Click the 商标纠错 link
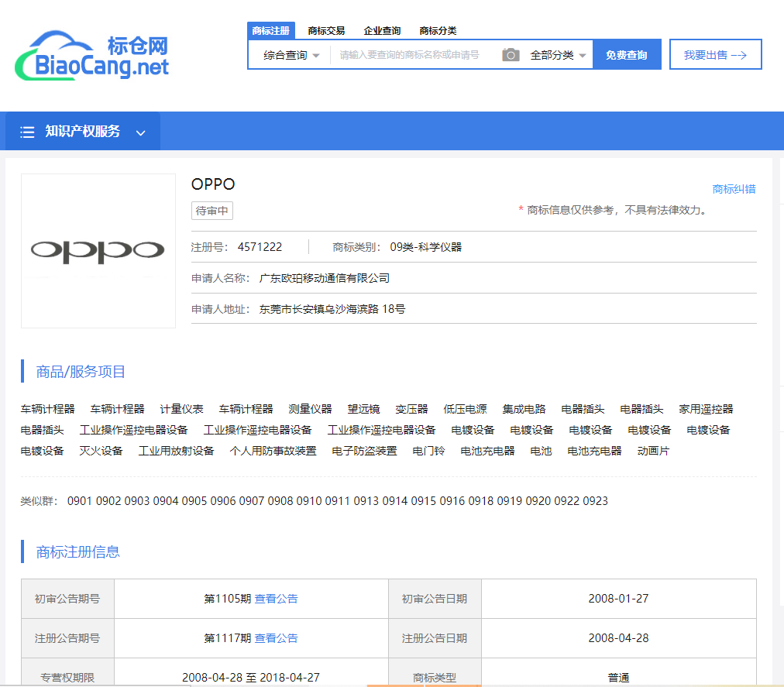Viewport: 784px width, 687px height. (x=734, y=189)
